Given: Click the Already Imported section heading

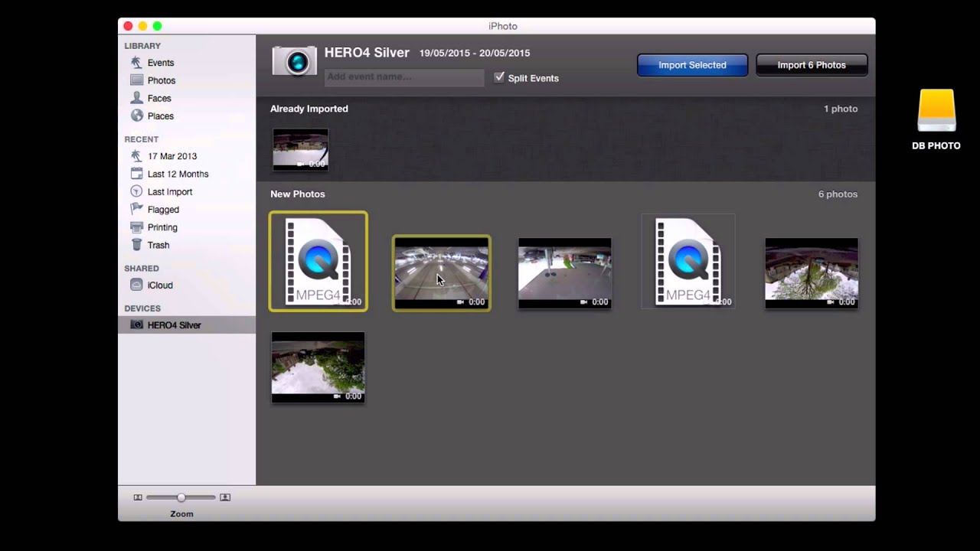Looking at the screenshot, I should point(309,109).
